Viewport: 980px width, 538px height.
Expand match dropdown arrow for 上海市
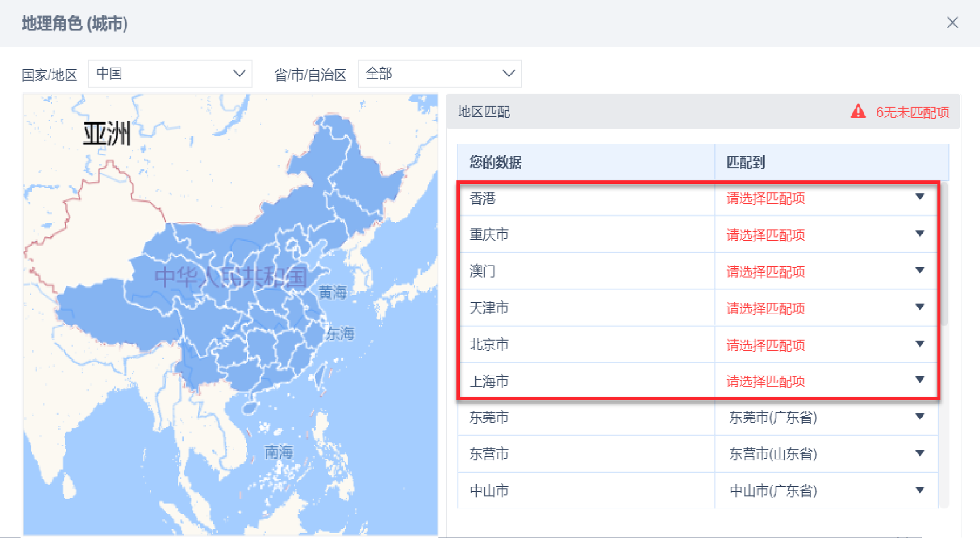pos(919,380)
